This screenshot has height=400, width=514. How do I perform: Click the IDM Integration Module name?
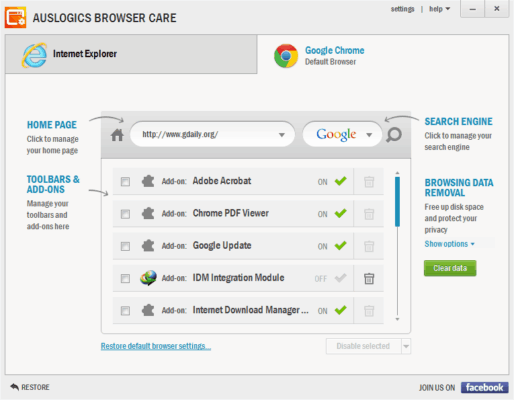pyautogui.click(x=238, y=278)
